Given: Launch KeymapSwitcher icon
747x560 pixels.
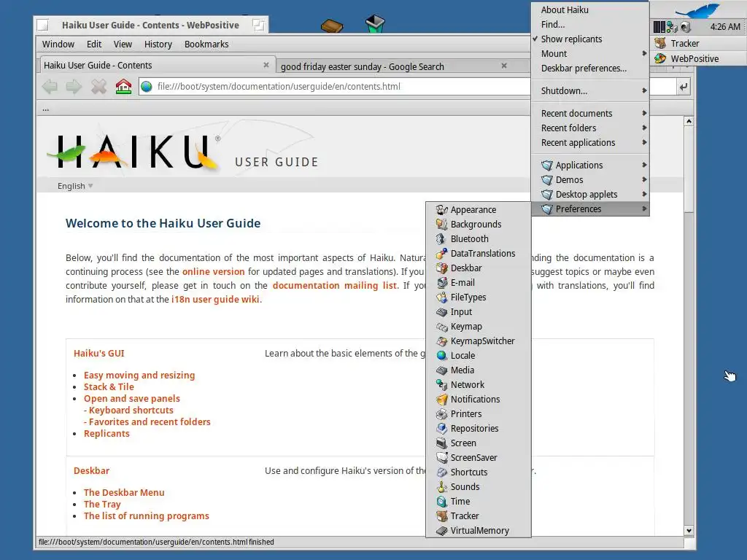Looking at the screenshot, I should (442, 341).
